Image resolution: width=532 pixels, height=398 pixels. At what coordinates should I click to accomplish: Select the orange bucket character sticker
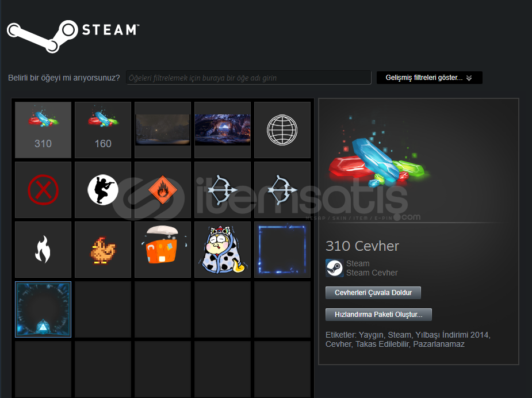pos(163,250)
